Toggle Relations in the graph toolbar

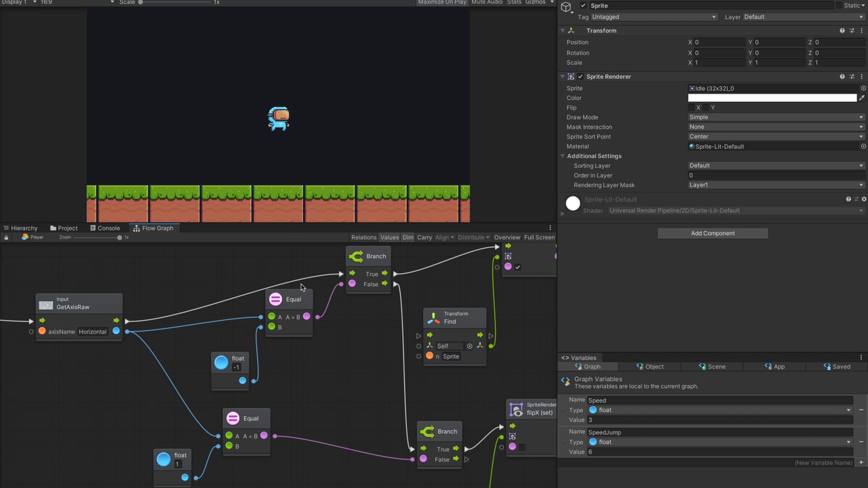[x=363, y=237]
